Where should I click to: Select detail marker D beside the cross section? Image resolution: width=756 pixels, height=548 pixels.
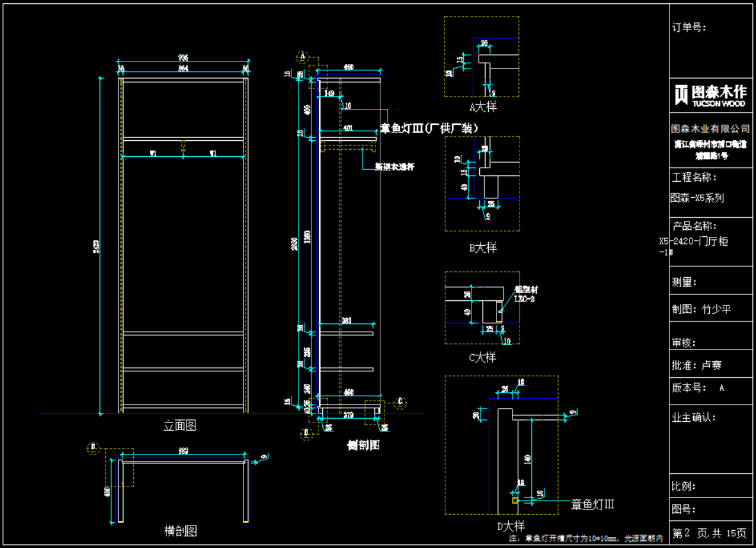point(93,446)
